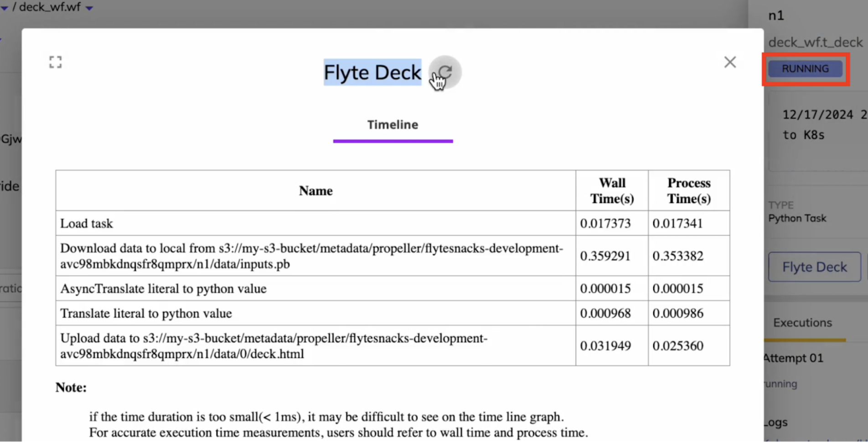
Task: Click the note about accurate execution measurements
Action: 338,432
